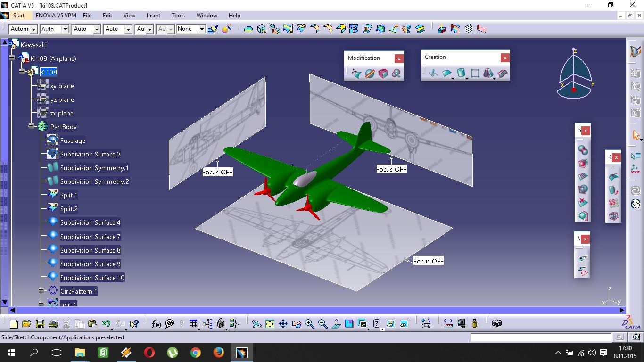
Task: Click the first icon in Modification toolbar
Action: (356, 74)
